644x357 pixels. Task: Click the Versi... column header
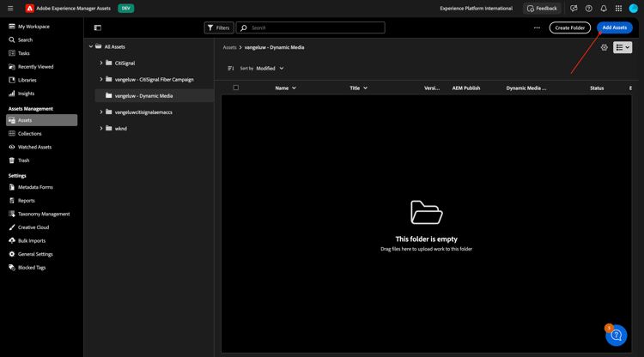click(432, 88)
